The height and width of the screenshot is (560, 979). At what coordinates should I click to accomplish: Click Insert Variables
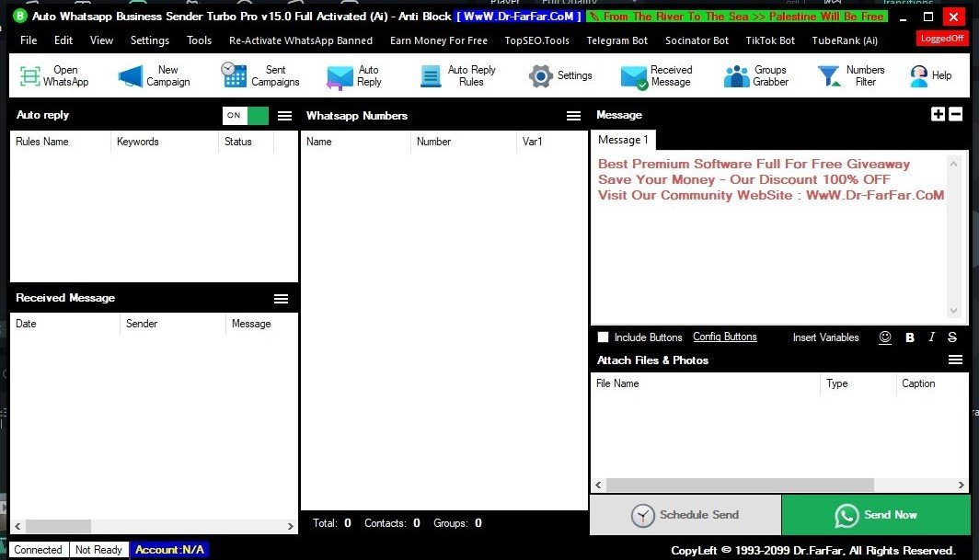coord(825,337)
